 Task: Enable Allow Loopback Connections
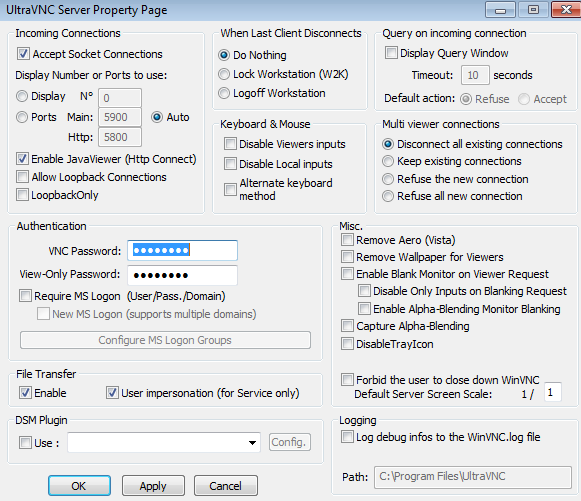click(22, 177)
